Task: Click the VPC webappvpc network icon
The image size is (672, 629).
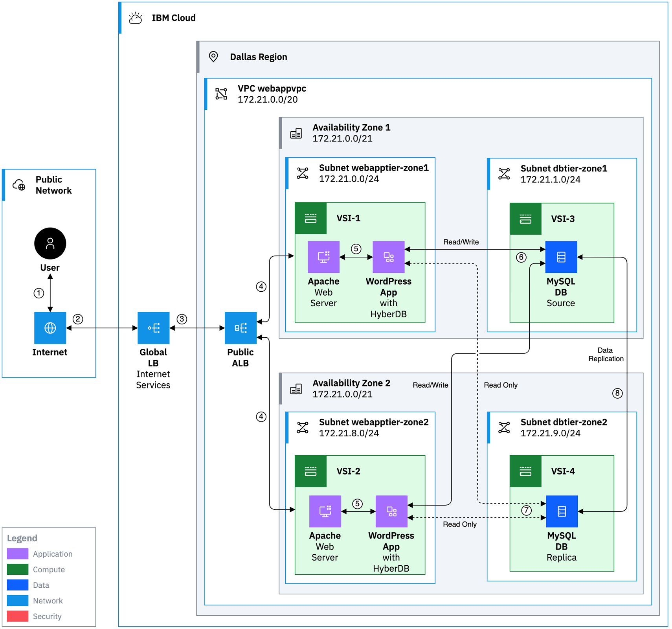Action: (221, 94)
